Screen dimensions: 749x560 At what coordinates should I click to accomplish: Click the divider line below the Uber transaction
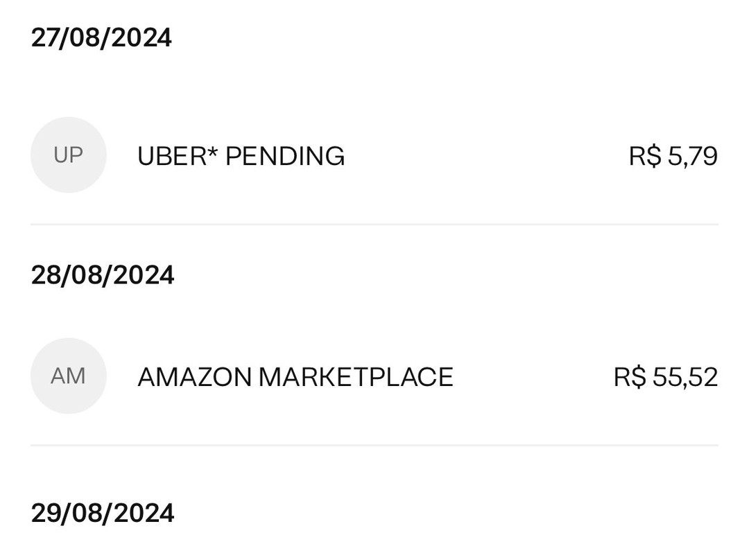coord(374,224)
